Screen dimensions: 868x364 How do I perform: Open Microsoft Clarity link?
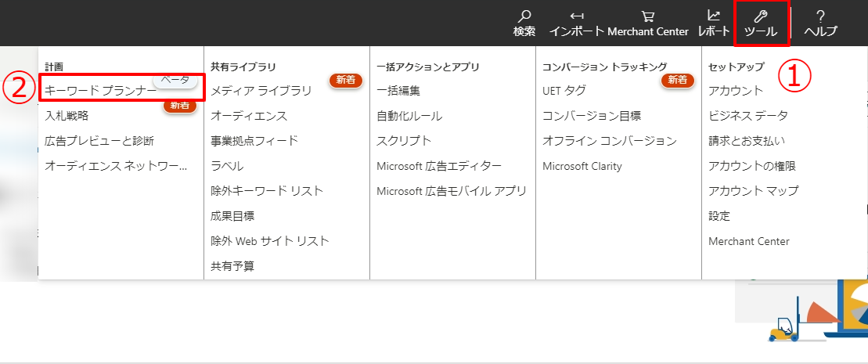click(x=582, y=166)
